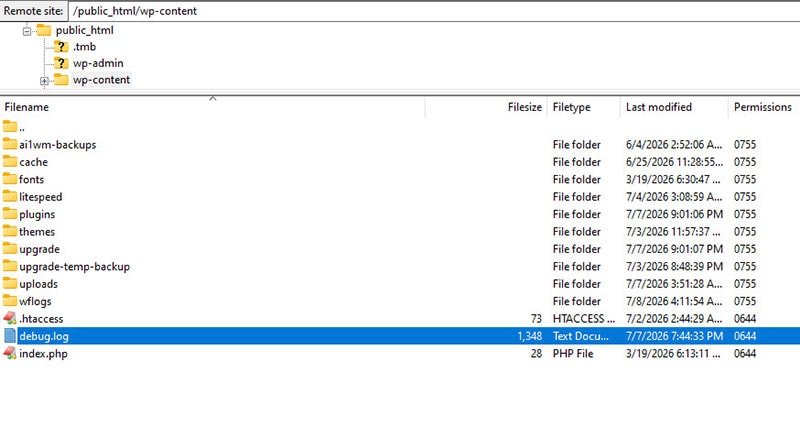
Task: Click the Remote site path field
Action: click(434, 11)
